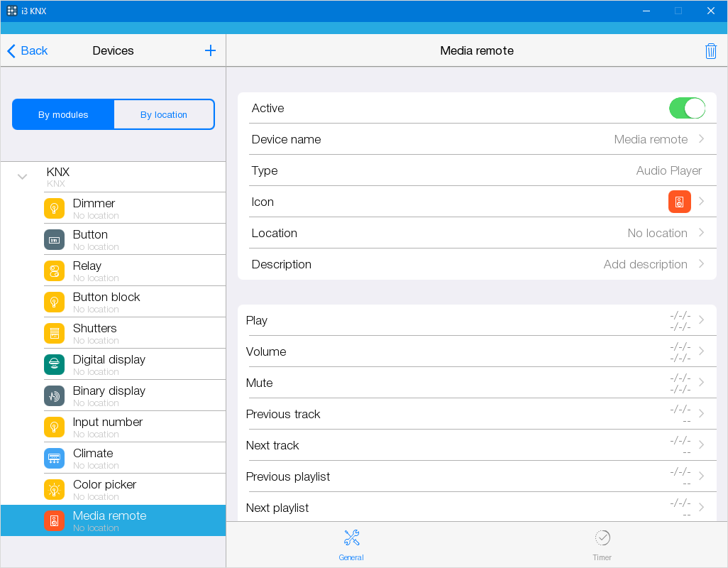Toggle the Active switch off

pos(686,109)
